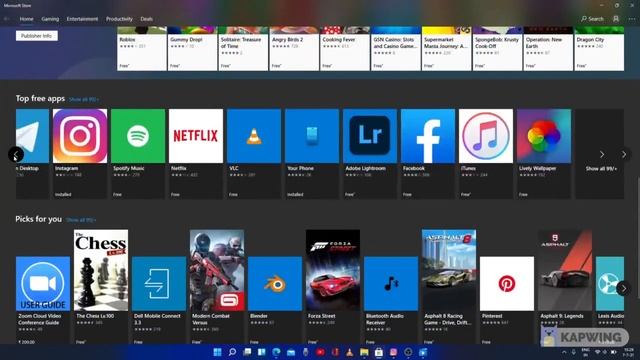
Task: Open The Chess Lv.100 tile
Action: click(101, 287)
